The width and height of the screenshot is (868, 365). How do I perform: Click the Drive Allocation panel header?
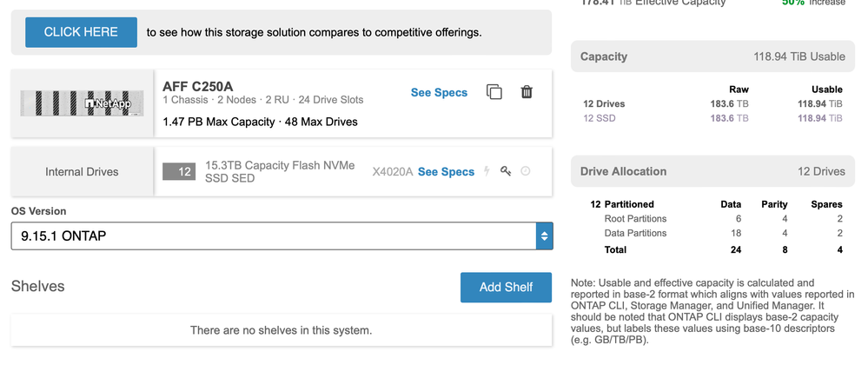pos(712,171)
